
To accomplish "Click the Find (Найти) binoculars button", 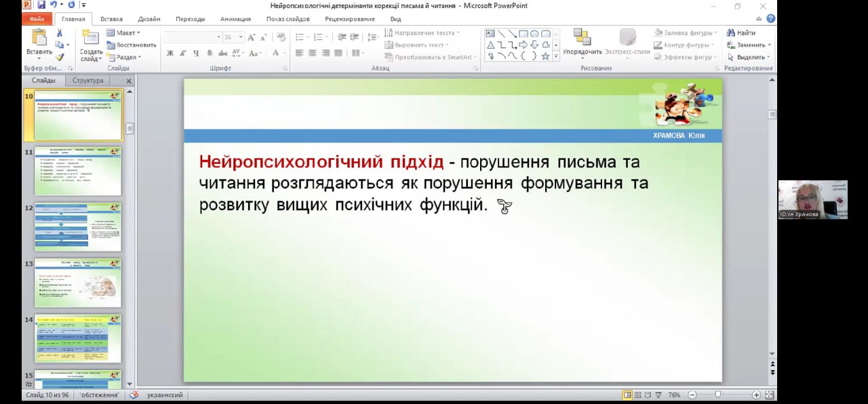I will pos(741,33).
